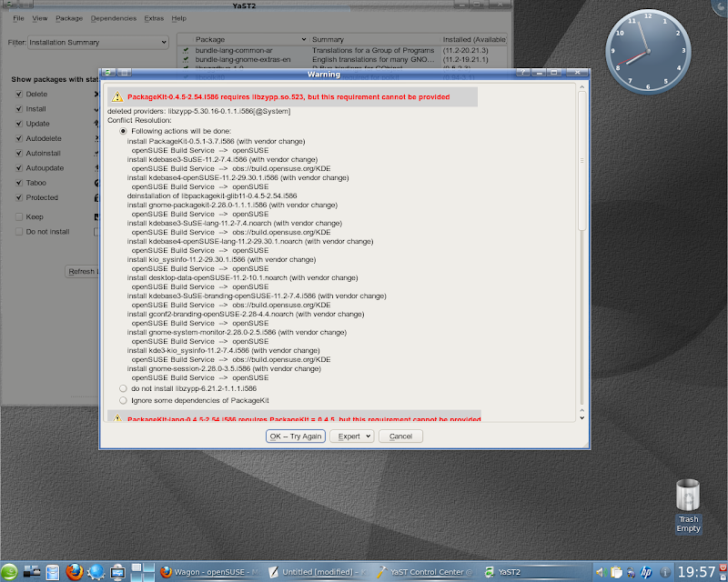This screenshot has height=582, width=728.
Task: Open the View menu in YaST2
Action: (40, 18)
